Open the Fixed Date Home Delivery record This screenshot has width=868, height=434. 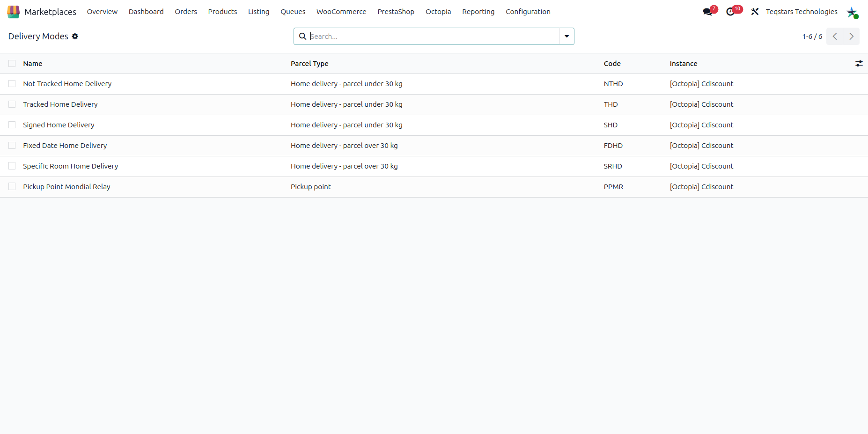click(x=65, y=146)
